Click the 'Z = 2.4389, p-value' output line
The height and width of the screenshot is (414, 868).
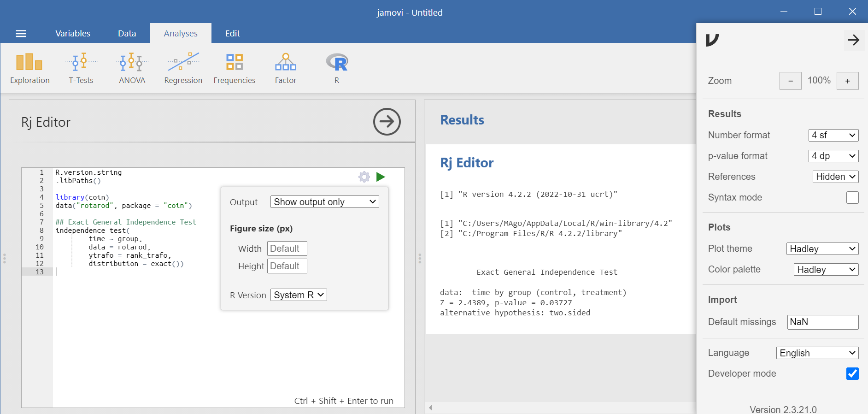click(x=506, y=302)
